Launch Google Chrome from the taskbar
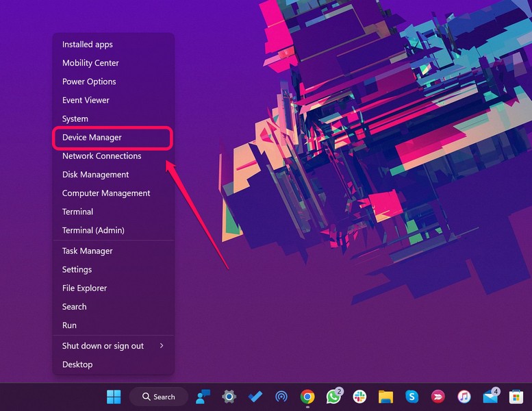The width and height of the screenshot is (532, 411). click(x=307, y=397)
